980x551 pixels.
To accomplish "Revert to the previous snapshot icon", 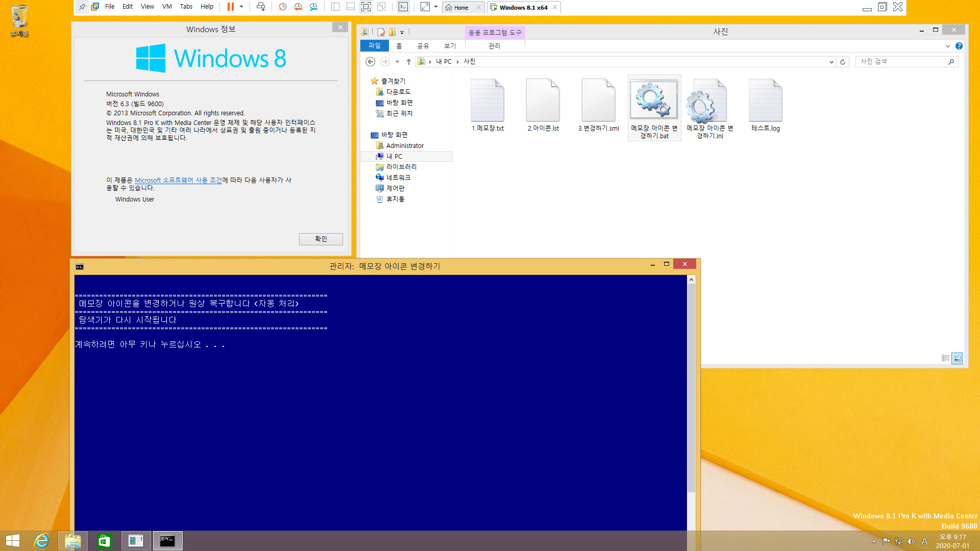I will 298,7.
